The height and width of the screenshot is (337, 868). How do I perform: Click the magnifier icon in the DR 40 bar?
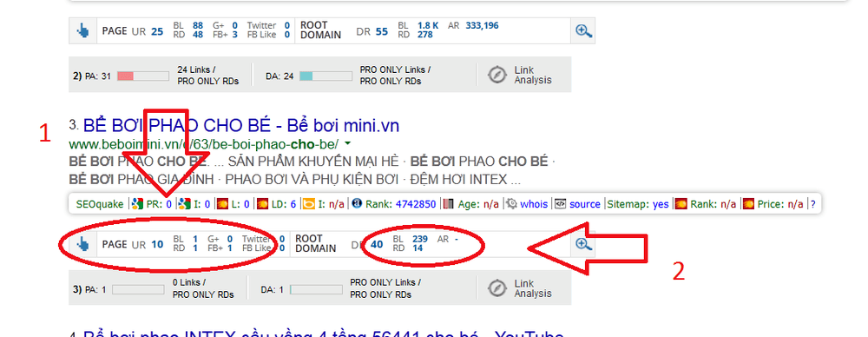(x=583, y=244)
